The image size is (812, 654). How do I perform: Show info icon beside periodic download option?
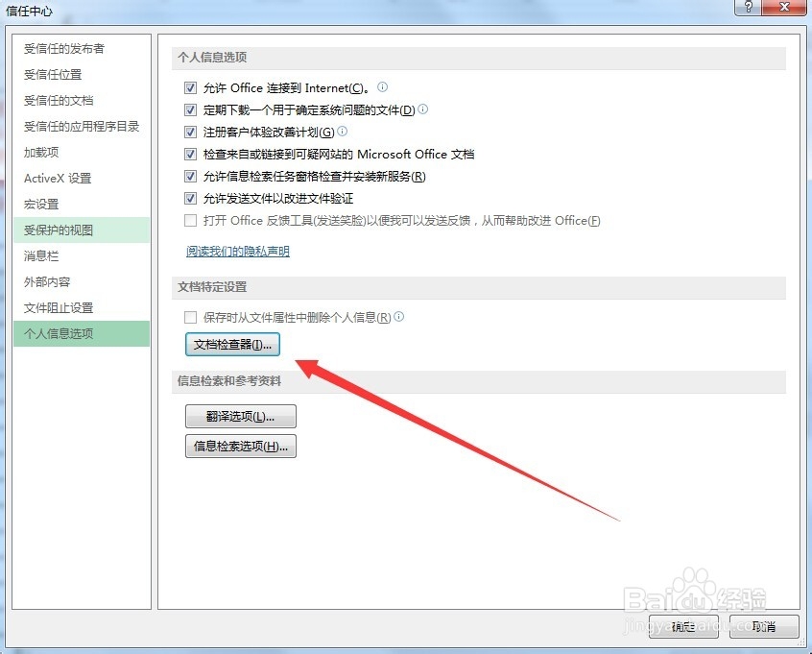coord(423,109)
